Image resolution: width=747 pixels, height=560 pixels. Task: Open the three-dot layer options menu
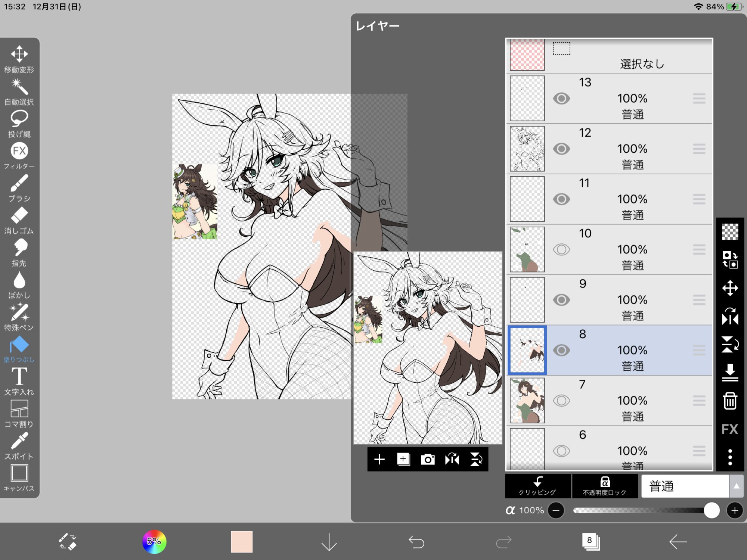[x=730, y=457]
